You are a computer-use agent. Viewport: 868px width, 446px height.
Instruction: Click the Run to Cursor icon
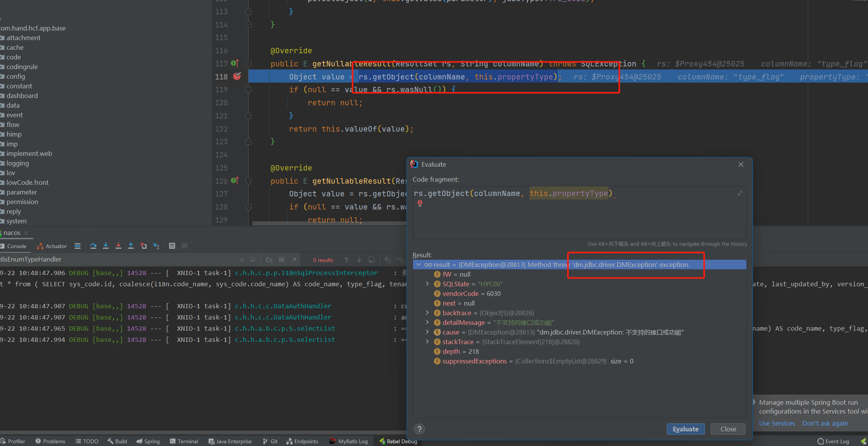click(x=156, y=246)
